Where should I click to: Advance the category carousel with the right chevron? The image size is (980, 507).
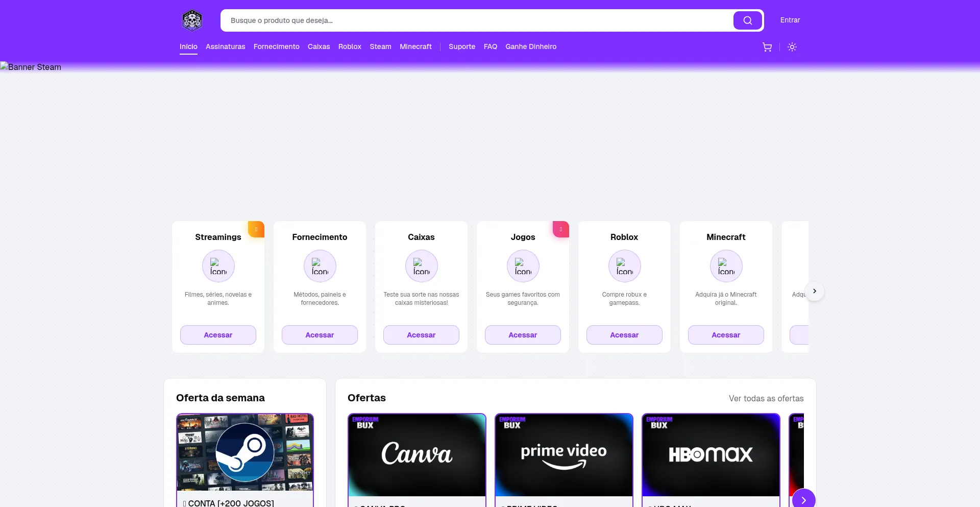pos(815,291)
